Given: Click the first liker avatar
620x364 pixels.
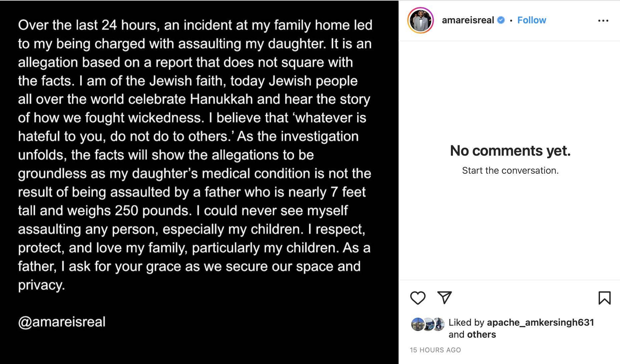Looking at the screenshot, I should pyautogui.click(x=418, y=324).
